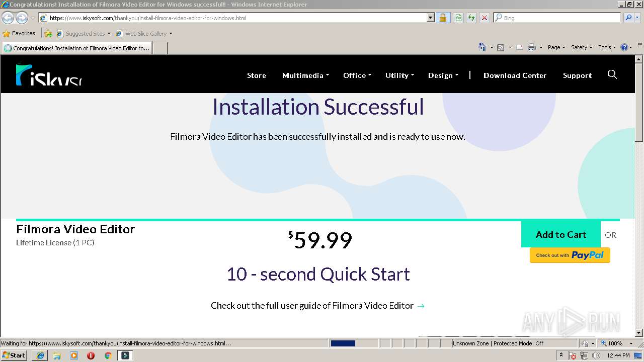Launch the media player taskbar icon
644x362 pixels.
pyautogui.click(x=74, y=355)
